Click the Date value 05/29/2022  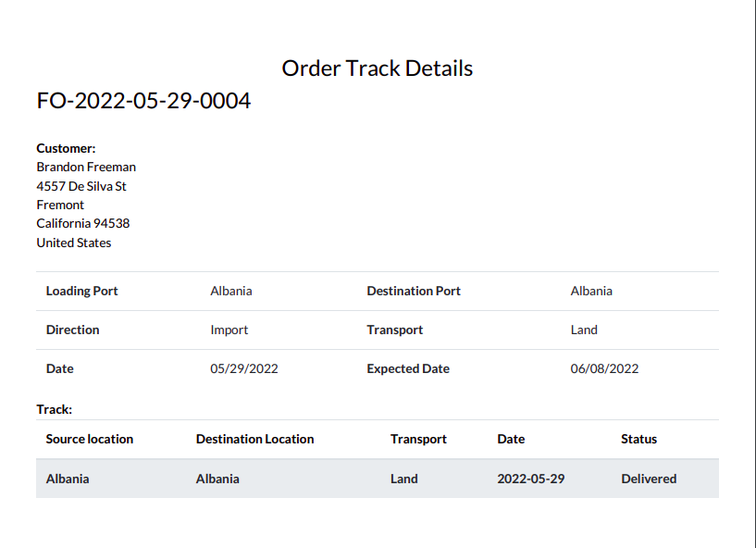point(244,368)
